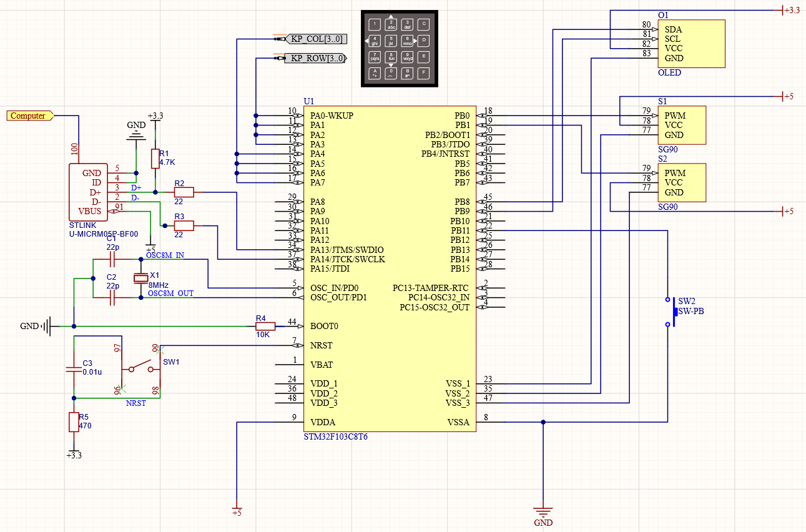Click the VSSA pin label
The width and height of the screenshot is (806, 532).
[459, 422]
